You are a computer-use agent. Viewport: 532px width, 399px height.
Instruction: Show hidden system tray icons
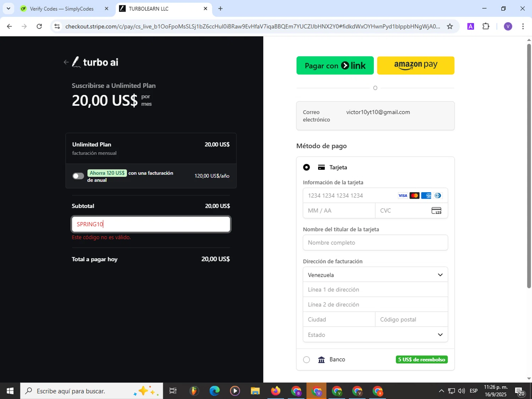pos(441,391)
